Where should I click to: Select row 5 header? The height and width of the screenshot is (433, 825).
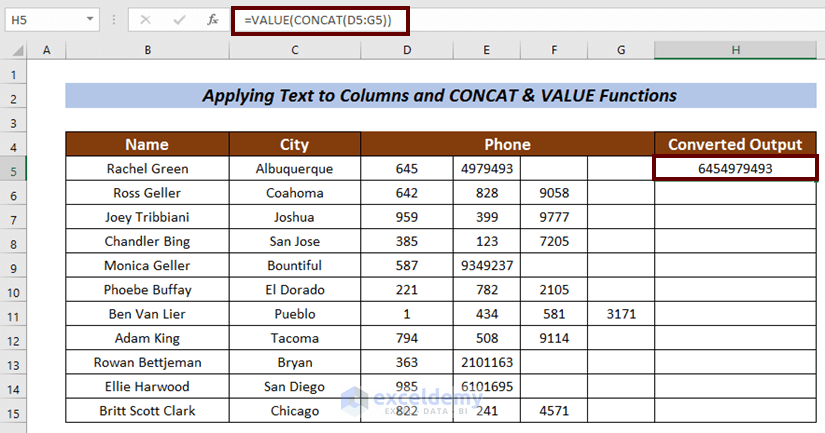14,169
